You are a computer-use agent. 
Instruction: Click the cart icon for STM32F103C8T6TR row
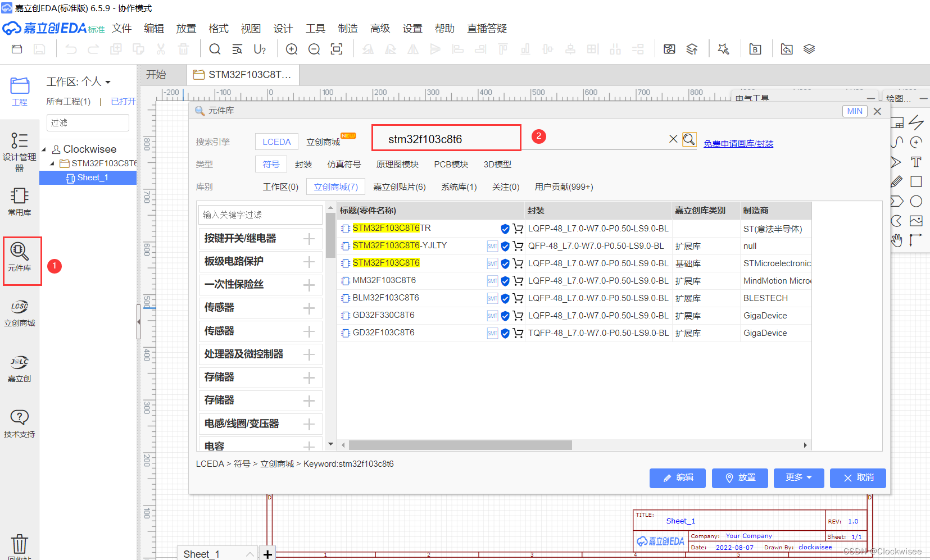pos(518,229)
